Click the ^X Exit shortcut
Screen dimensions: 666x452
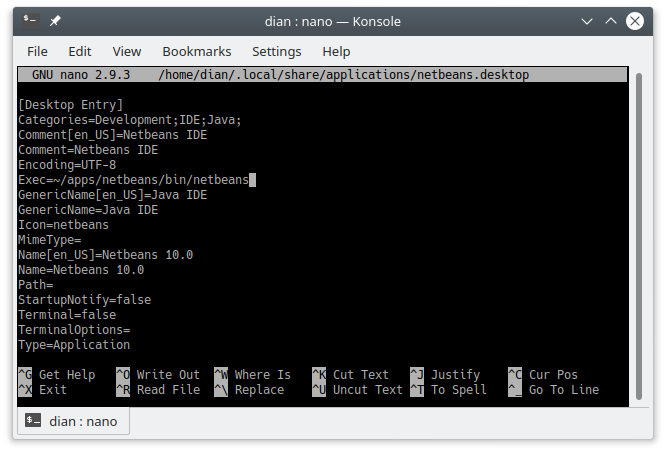[x=42, y=390]
